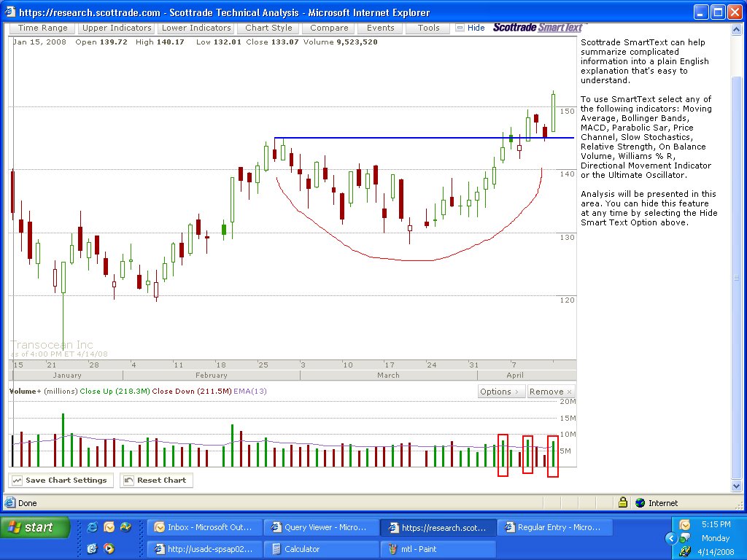The width and height of the screenshot is (747, 560).
Task: Open the Lower Indicators menu
Action: pyautogui.click(x=196, y=28)
